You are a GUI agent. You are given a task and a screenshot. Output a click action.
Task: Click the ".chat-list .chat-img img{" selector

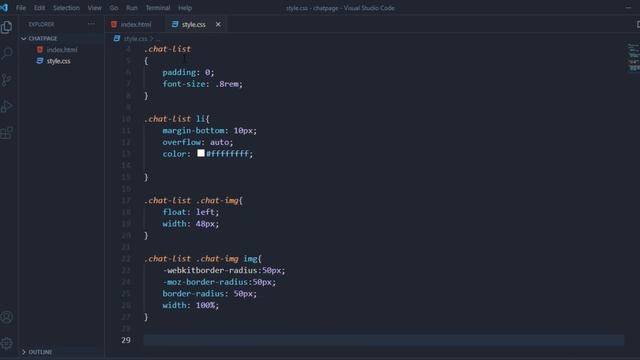click(x=203, y=259)
